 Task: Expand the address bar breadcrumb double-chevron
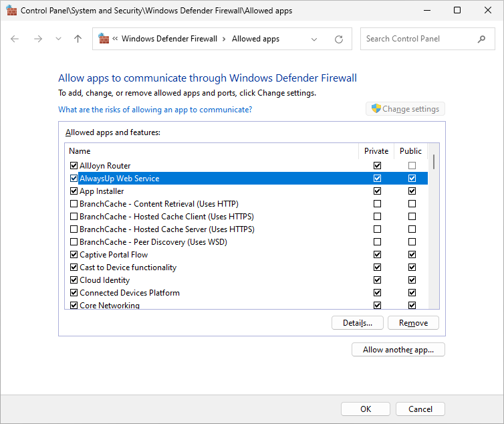(115, 39)
